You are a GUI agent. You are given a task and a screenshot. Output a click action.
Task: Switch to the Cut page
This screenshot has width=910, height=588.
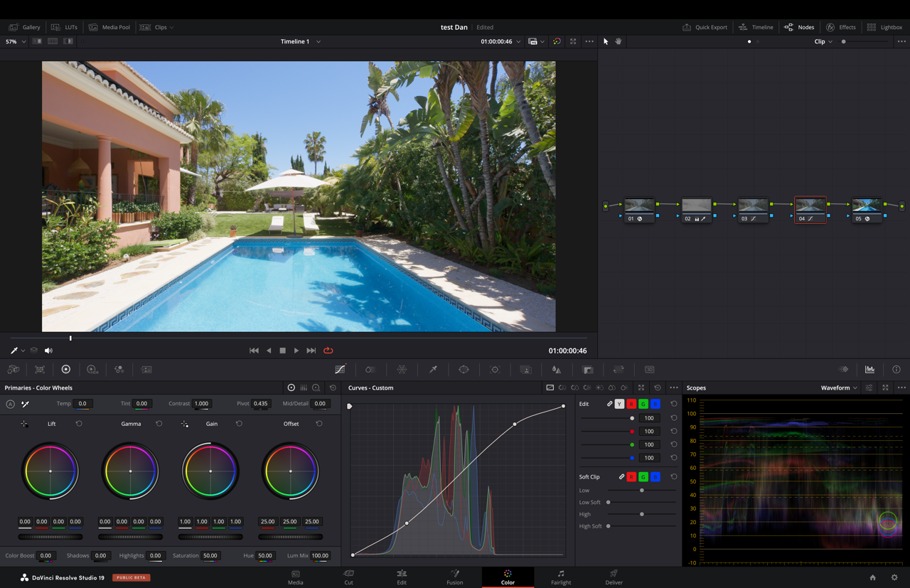point(348,577)
